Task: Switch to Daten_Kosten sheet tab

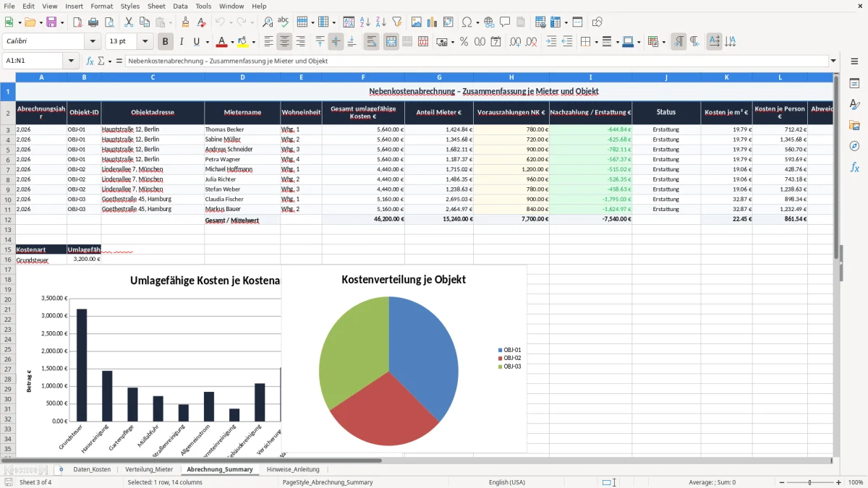Action: coord(92,469)
